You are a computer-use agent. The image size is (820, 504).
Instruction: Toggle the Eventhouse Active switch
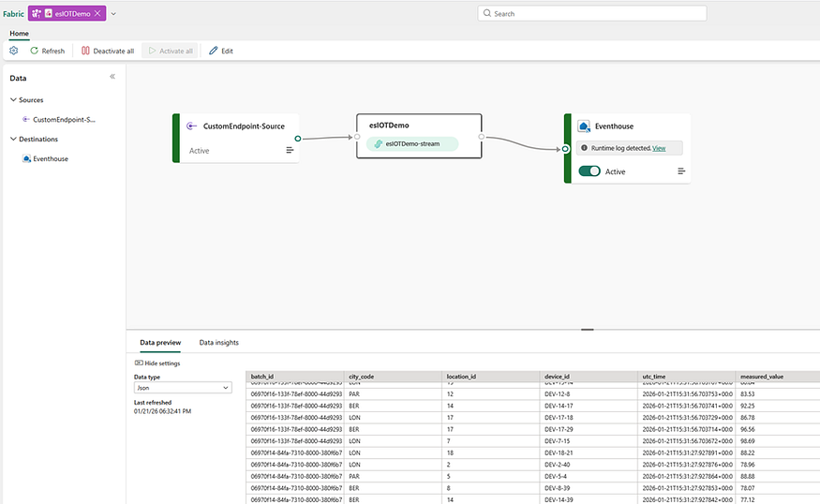589,171
